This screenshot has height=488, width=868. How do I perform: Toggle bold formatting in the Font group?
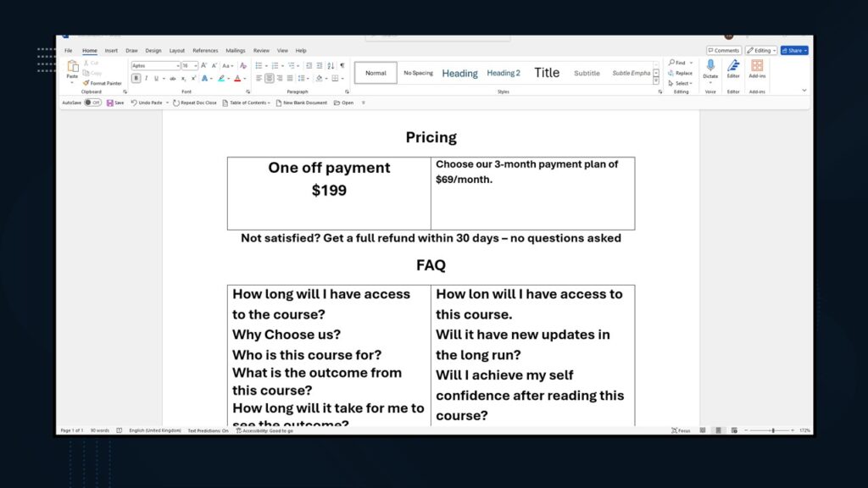(x=136, y=78)
